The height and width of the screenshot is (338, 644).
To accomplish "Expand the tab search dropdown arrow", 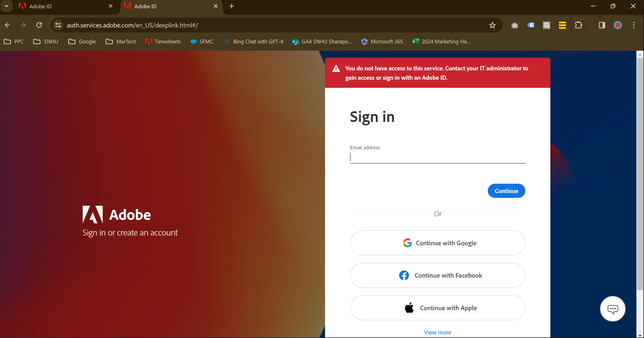I will [x=6, y=6].
